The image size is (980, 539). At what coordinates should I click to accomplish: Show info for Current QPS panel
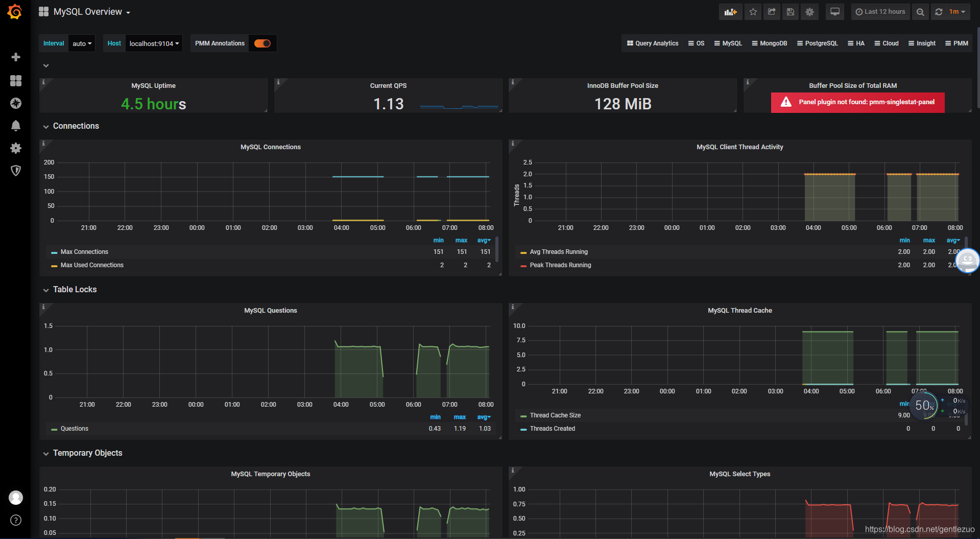(x=278, y=82)
